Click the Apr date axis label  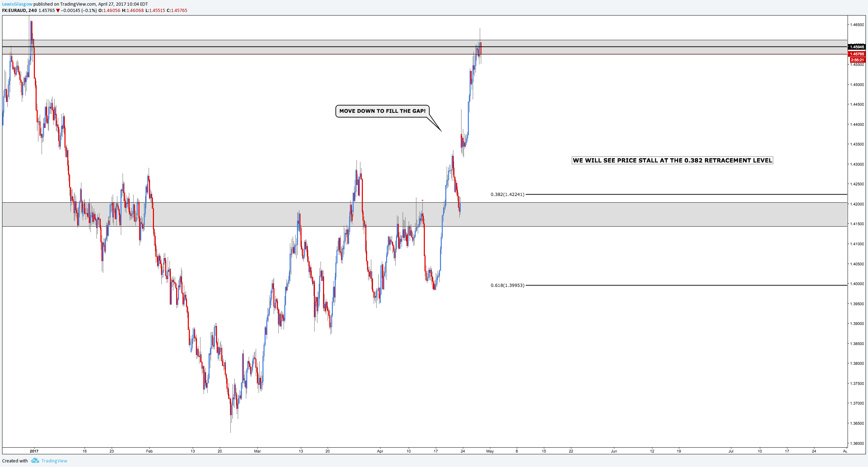[x=380, y=451]
